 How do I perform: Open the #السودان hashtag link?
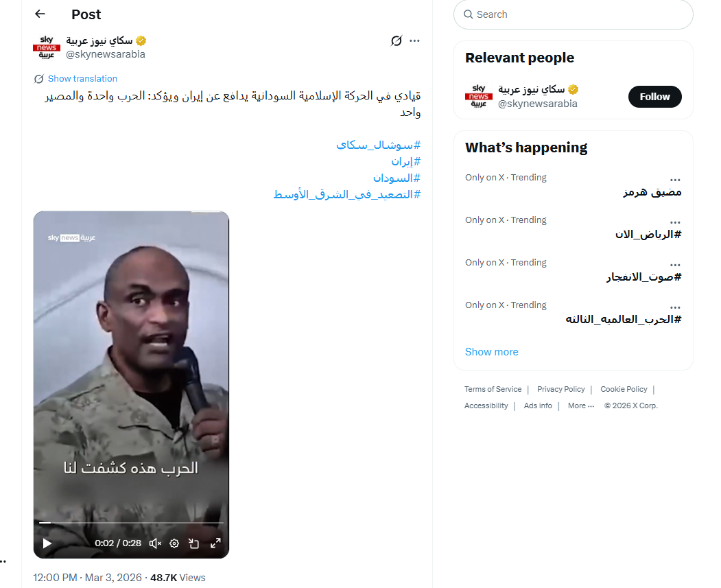pos(397,178)
